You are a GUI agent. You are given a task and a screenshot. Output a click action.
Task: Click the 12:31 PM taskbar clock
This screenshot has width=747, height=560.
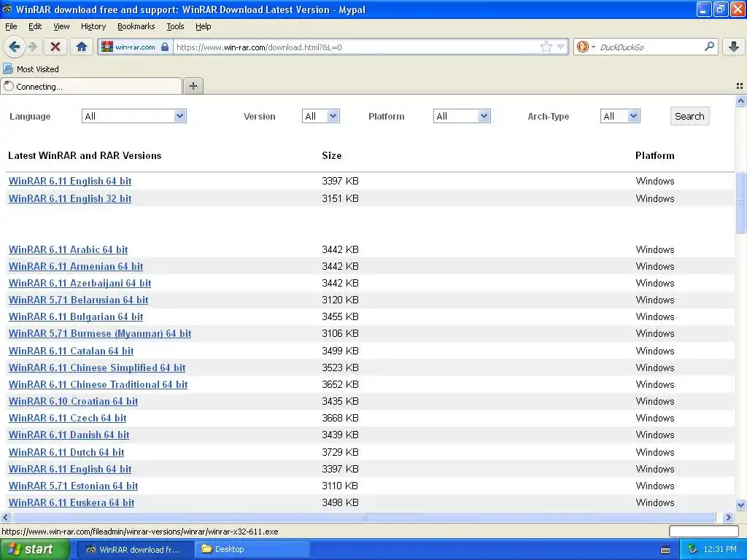coord(720,550)
